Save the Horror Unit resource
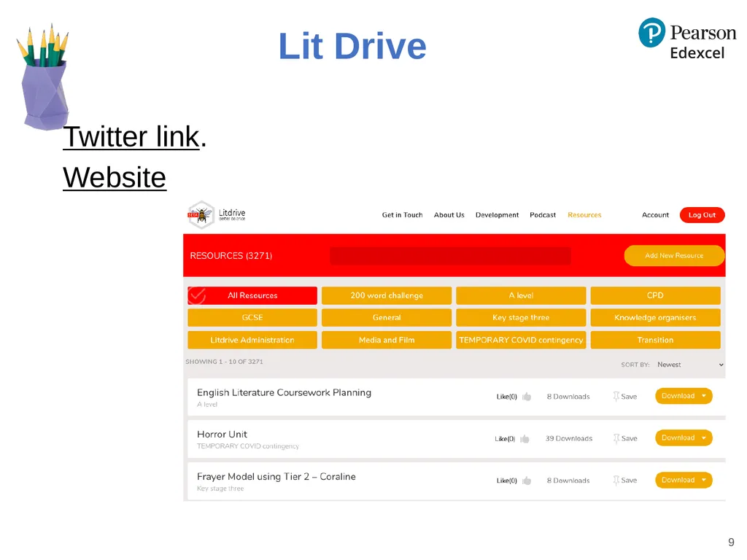Screen dimensions: 747x560 625,438
